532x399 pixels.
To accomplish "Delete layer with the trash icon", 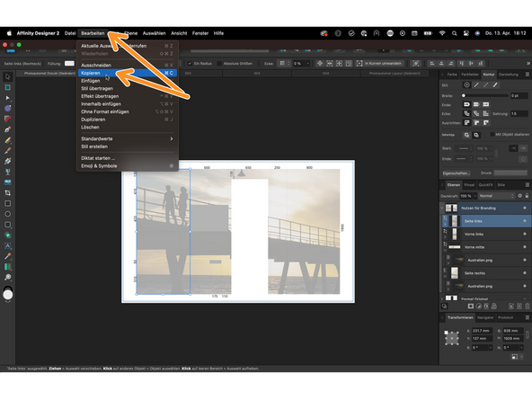I will click(x=527, y=306).
